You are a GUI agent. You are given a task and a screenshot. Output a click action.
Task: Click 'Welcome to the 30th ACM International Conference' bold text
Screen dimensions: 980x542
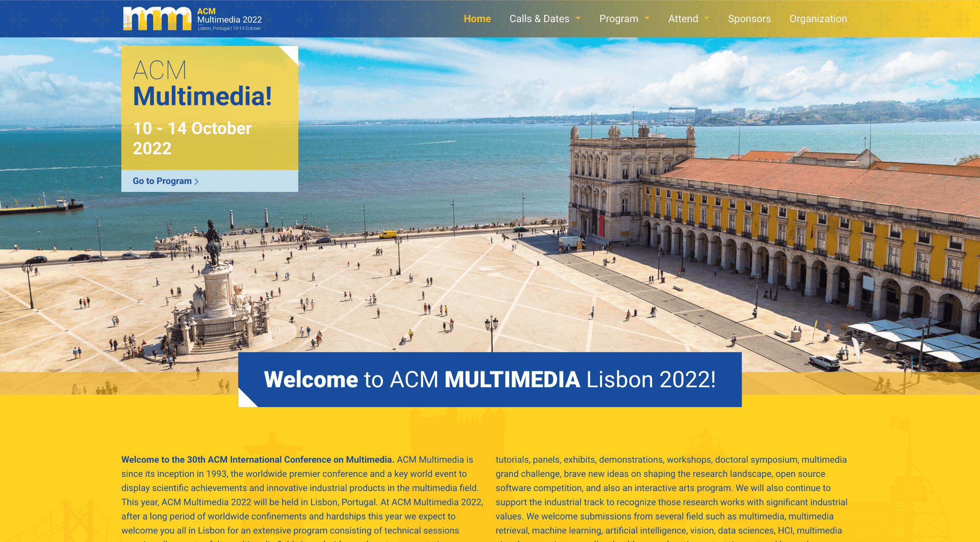(258, 460)
